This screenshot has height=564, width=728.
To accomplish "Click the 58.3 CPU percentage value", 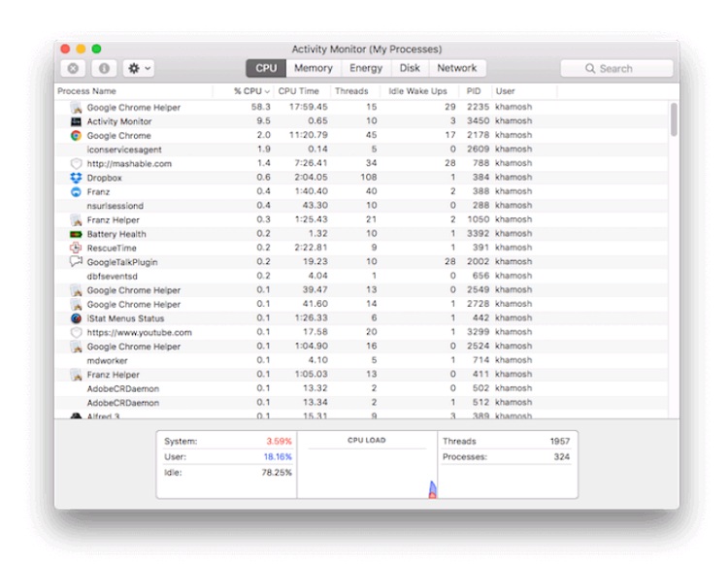I will (260, 107).
